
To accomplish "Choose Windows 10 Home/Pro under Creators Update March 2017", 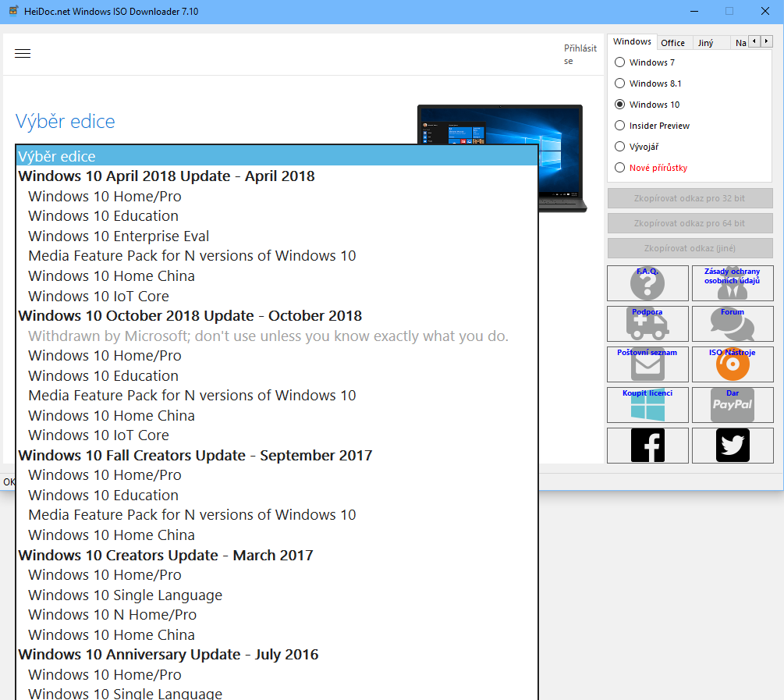I will click(x=277, y=574).
